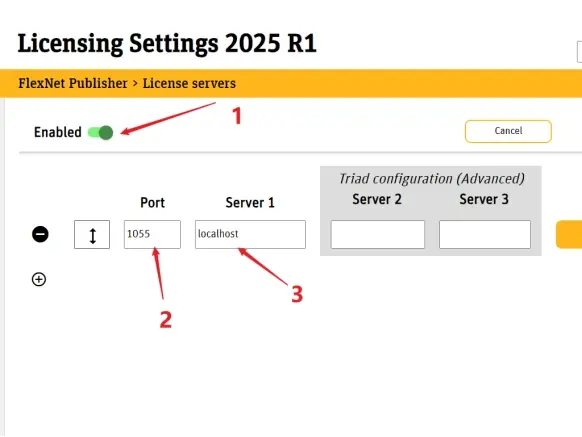Select the Server 1 localhost field
The image size is (582, 437).
pyautogui.click(x=251, y=234)
